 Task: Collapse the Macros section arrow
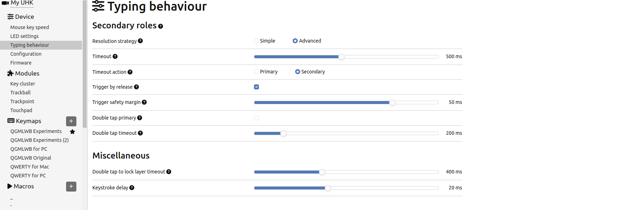[x=10, y=186]
